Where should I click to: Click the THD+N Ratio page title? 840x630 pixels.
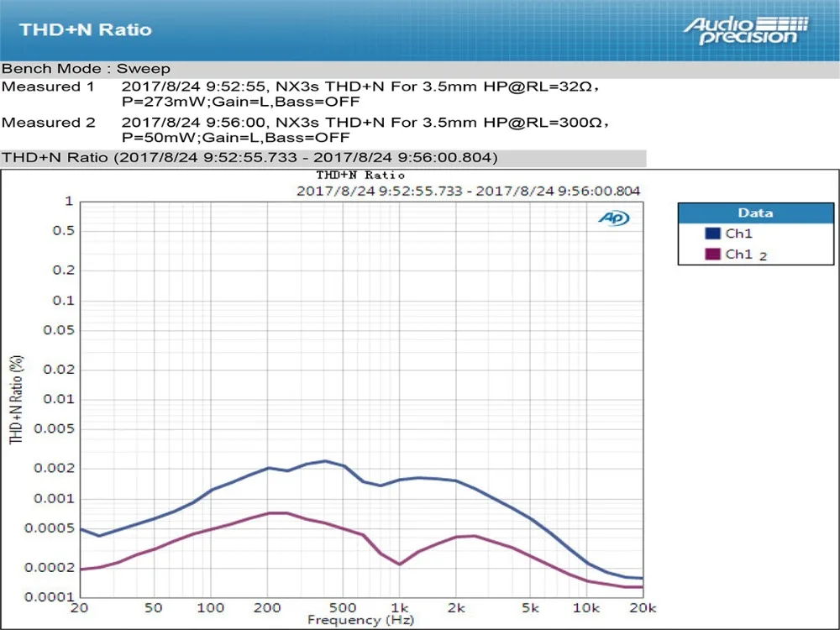point(86,29)
